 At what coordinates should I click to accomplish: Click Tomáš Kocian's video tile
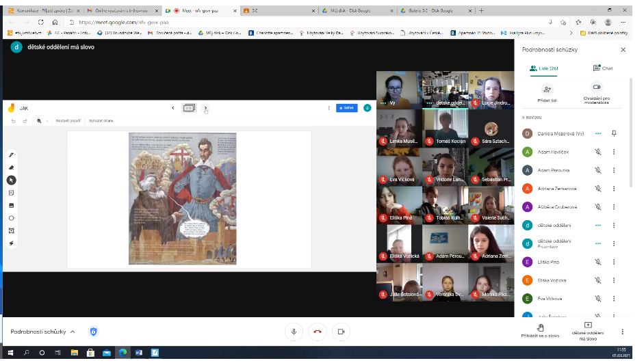[446, 129]
